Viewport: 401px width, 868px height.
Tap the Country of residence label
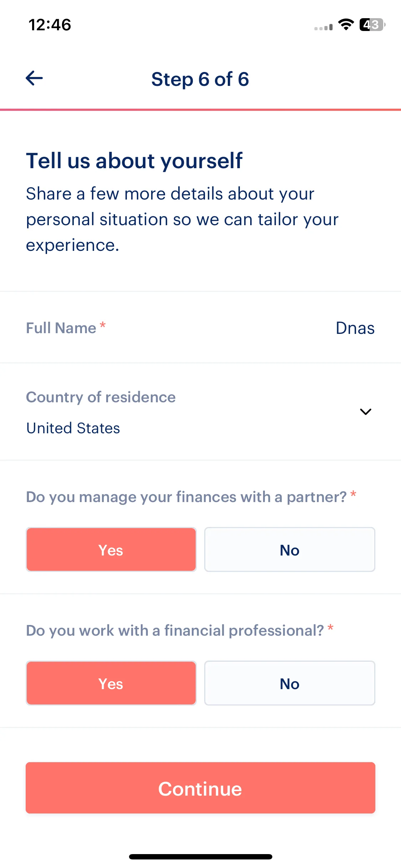pos(101,397)
